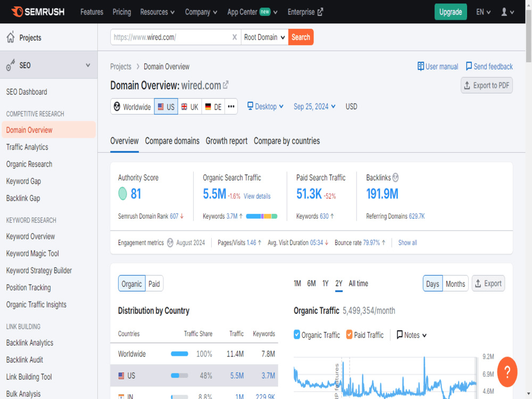This screenshot has height=399, width=532.
Task: Open Growth report tab
Action: 226,141
